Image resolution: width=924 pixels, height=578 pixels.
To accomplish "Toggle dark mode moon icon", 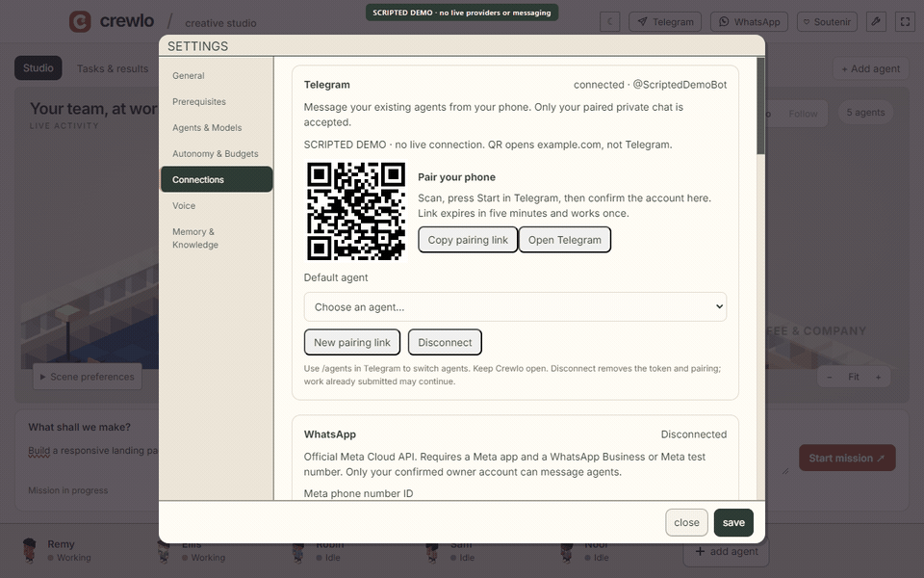I will tap(610, 22).
